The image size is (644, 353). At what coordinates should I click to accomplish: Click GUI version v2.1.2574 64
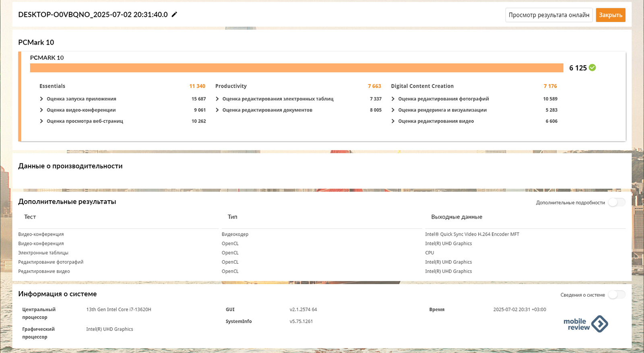[303, 310]
